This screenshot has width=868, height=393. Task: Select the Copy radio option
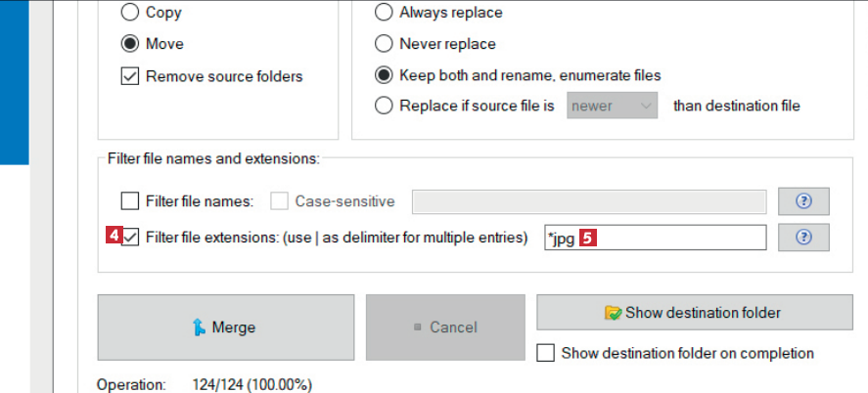click(x=129, y=13)
